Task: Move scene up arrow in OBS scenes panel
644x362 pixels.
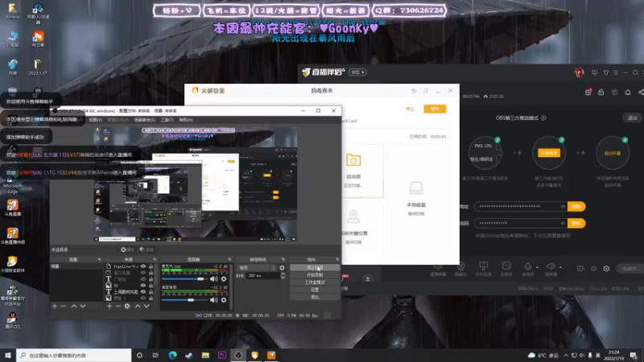Action: pos(74,306)
